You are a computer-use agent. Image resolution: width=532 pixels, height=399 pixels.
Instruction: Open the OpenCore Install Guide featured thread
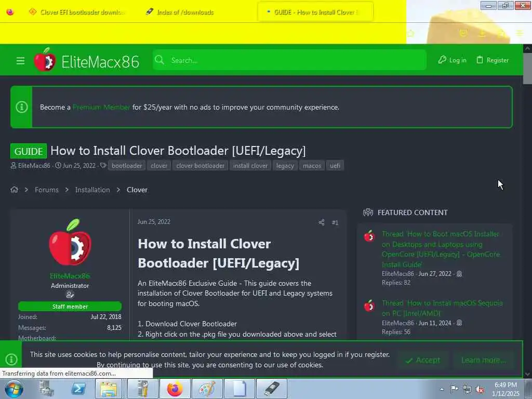pos(441,249)
